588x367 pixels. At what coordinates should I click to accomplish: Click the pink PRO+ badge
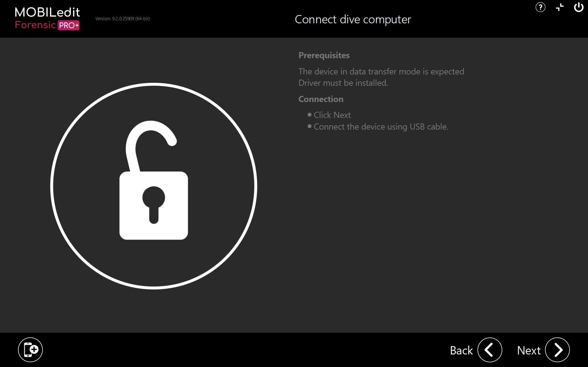pos(69,25)
